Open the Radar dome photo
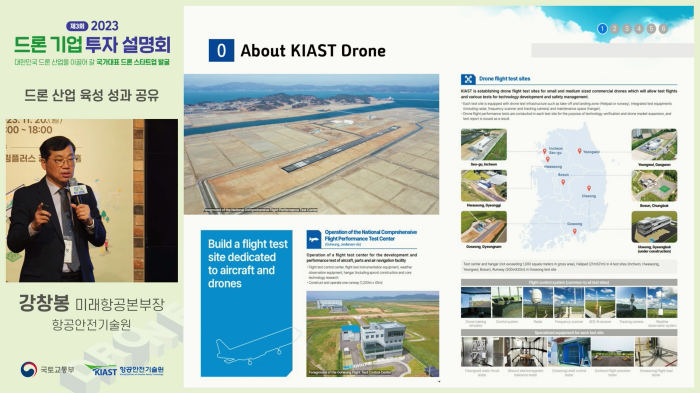This screenshot has width=700, height=393. point(538,302)
